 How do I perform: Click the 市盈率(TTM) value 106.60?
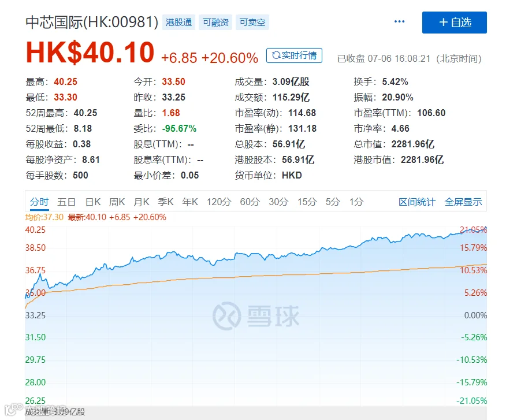click(431, 113)
